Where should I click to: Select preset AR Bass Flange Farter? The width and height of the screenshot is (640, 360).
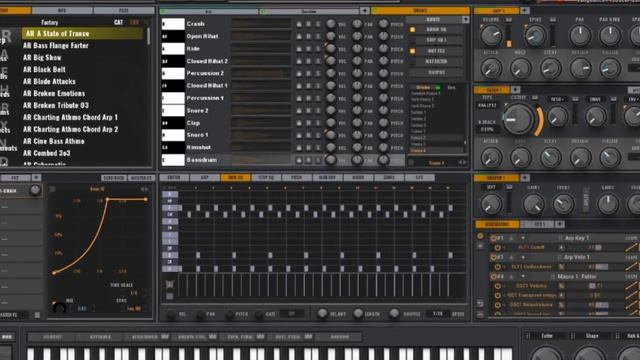click(x=56, y=46)
